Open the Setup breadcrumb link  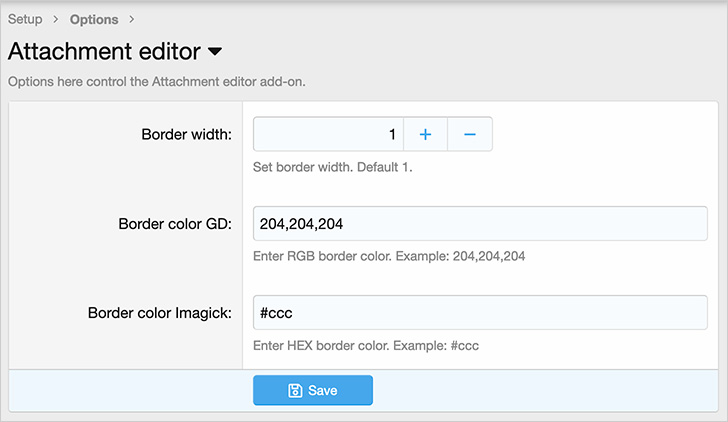25,20
